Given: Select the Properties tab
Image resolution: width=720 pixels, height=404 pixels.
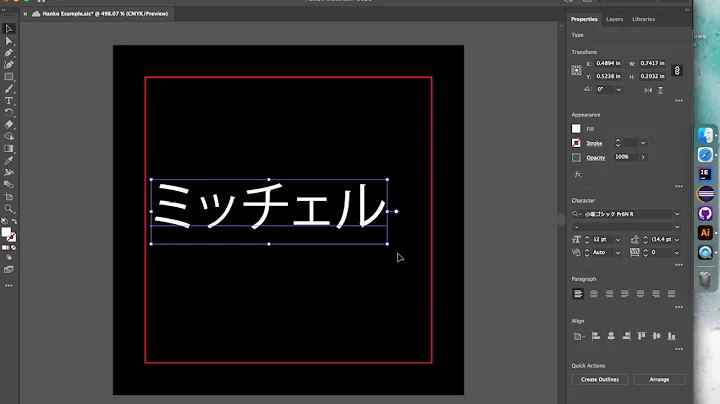Looking at the screenshot, I should tap(584, 19).
